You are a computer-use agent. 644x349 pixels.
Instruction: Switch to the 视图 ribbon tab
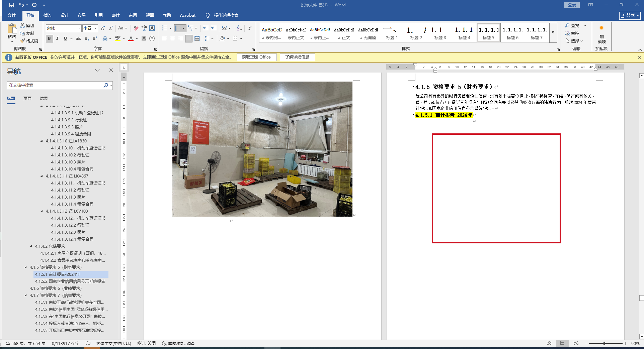click(150, 15)
